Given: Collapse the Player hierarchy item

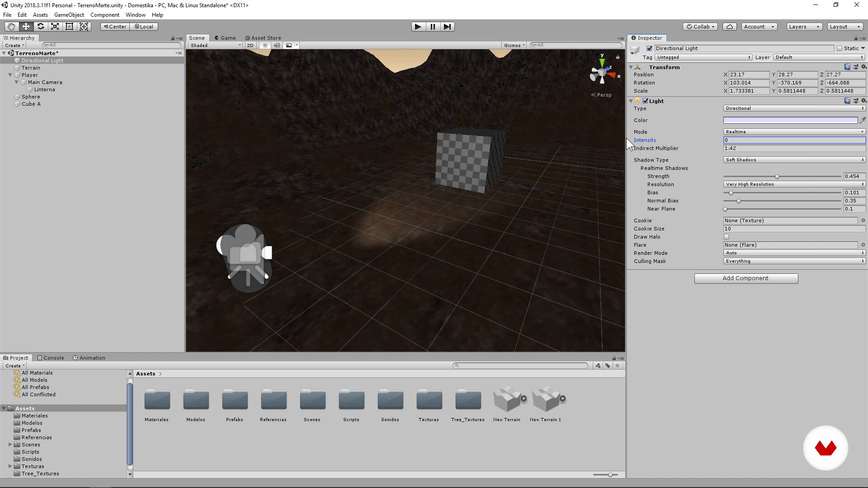Looking at the screenshot, I should (10, 75).
